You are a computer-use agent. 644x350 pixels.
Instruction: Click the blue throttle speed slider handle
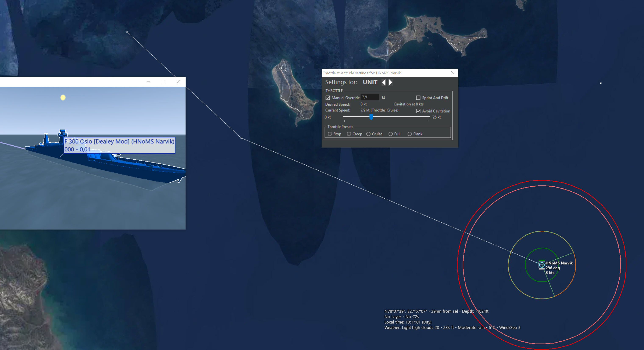[371, 117]
